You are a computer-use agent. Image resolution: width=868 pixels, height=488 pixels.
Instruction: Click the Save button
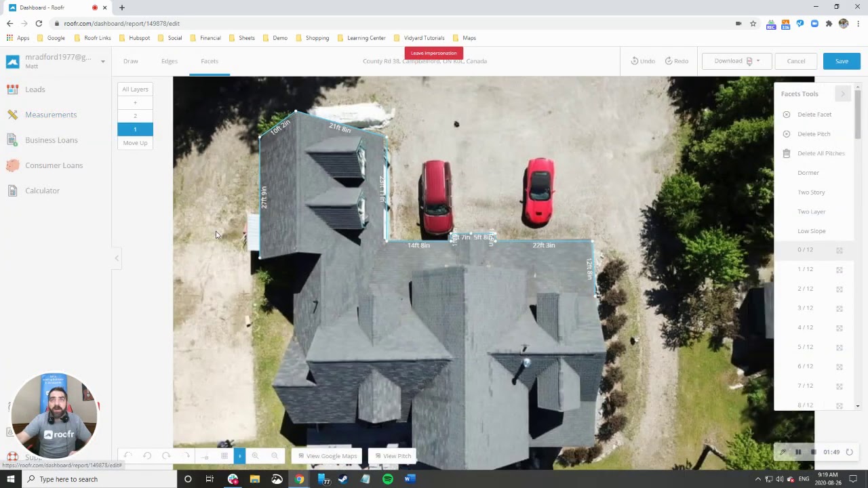click(x=842, y=61)
